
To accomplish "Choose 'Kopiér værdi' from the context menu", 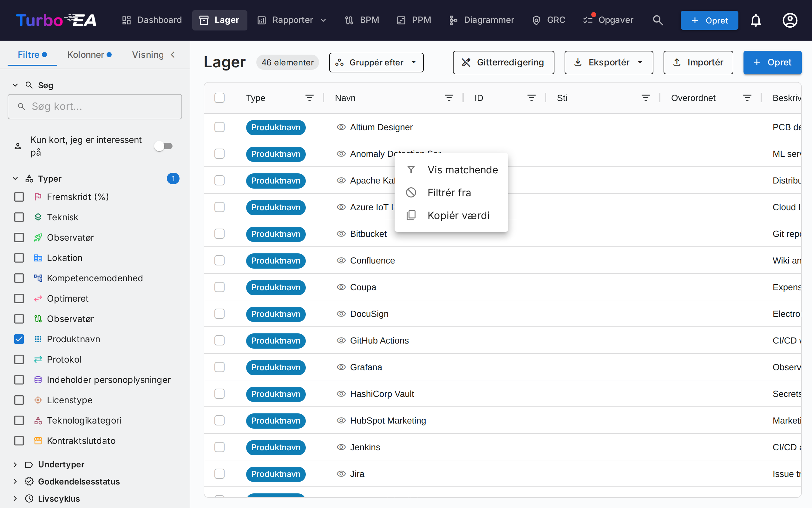I will [451, 215].
